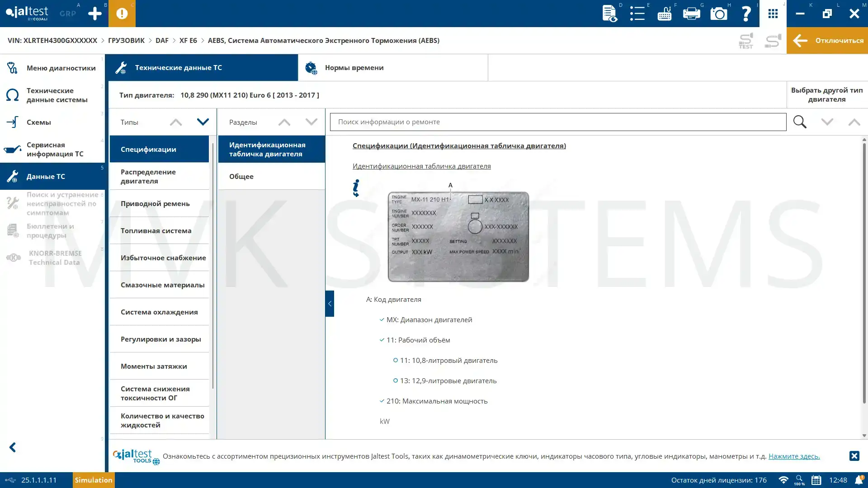Open the orange warning alert icon
Image resolution: width=868 pixels, height=488 pixels.
click(x=122, y=14)
